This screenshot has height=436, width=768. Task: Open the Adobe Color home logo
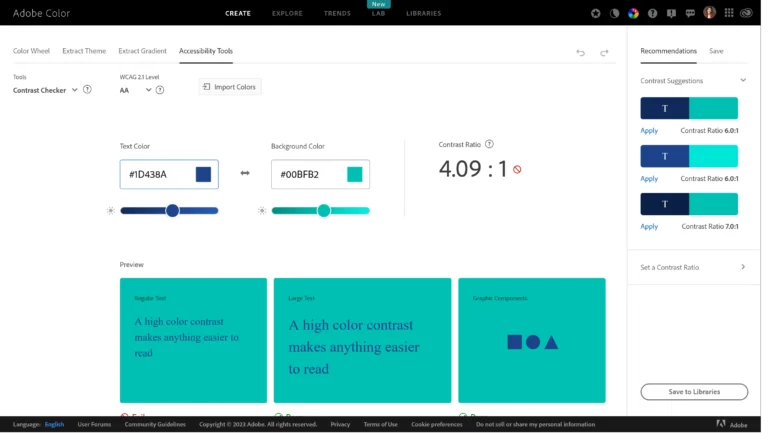(42, 13)
